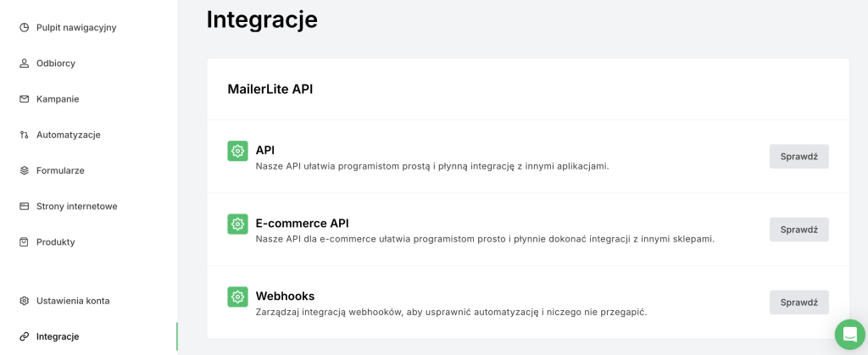This screenshot has height=355, width=868.
Task: Click the Webhooks integration title
Action: click(285, 296)
